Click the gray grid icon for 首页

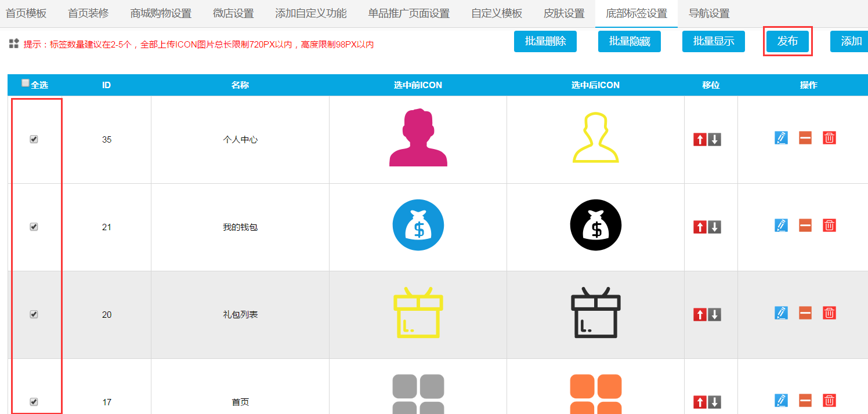(x=418, y=394)
